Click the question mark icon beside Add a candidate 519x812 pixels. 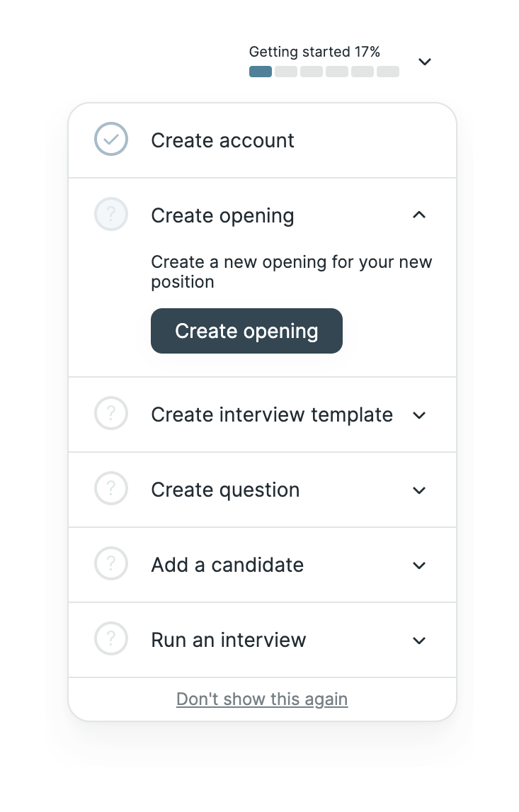111,563
